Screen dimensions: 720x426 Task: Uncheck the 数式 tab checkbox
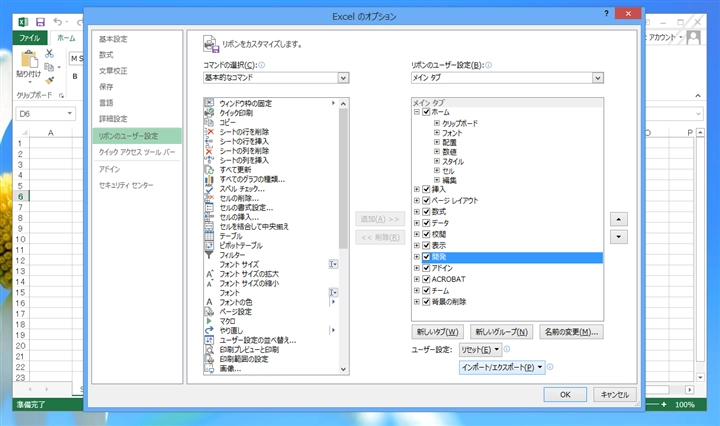point(426,212)
